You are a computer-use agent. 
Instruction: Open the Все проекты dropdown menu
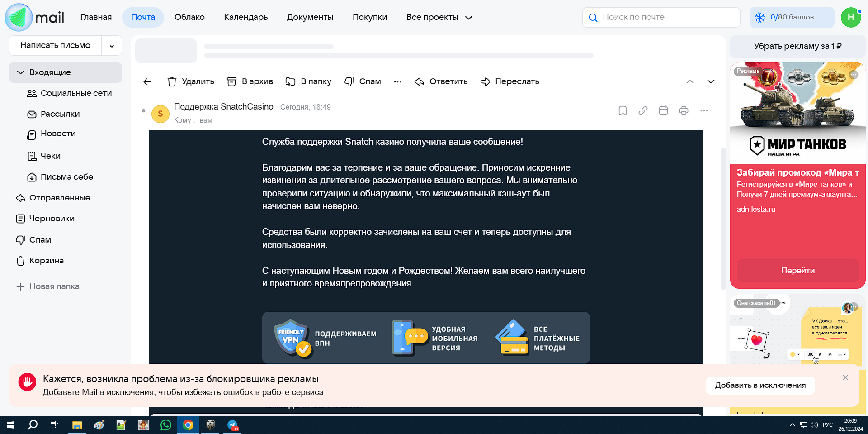[439, 17]
